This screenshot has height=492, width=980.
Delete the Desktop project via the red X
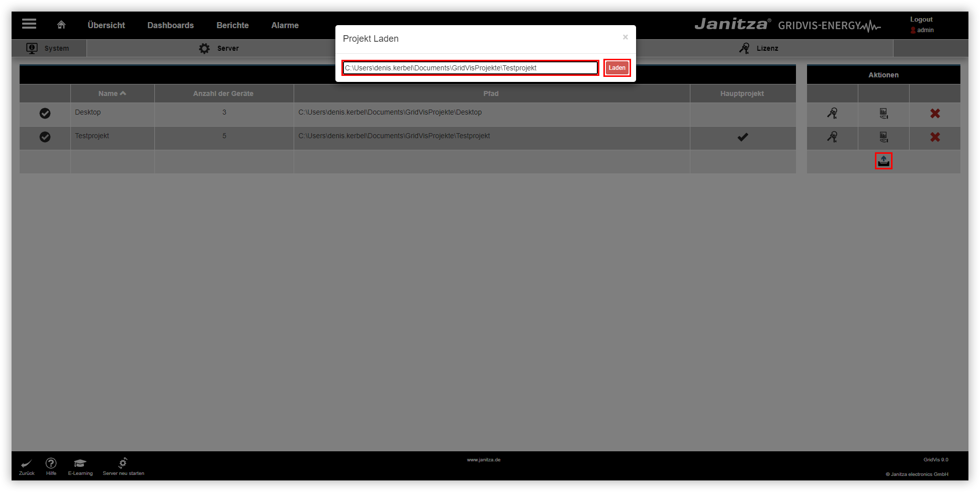pyautogui.click(x=935, y=114)
